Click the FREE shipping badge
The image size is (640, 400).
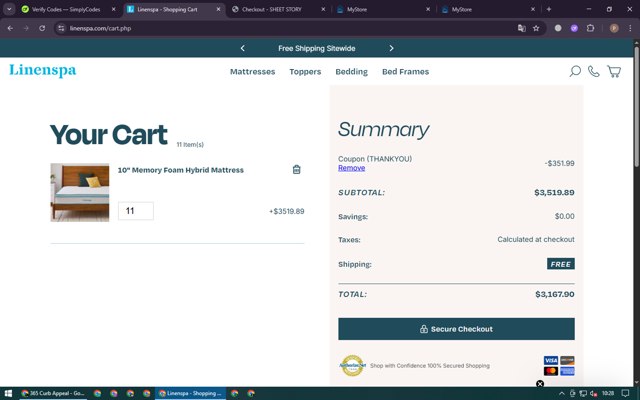(x=561, y=264)
